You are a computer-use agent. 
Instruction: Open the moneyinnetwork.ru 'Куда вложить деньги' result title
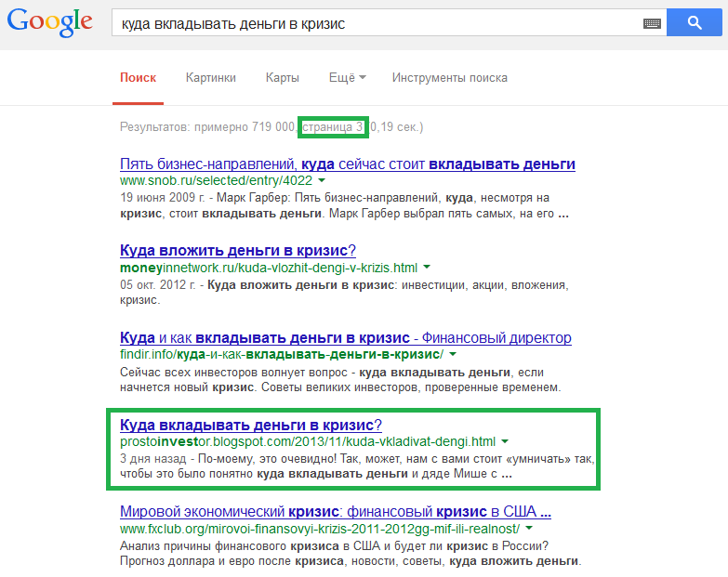pyautogui.click(x=238, y=251)
